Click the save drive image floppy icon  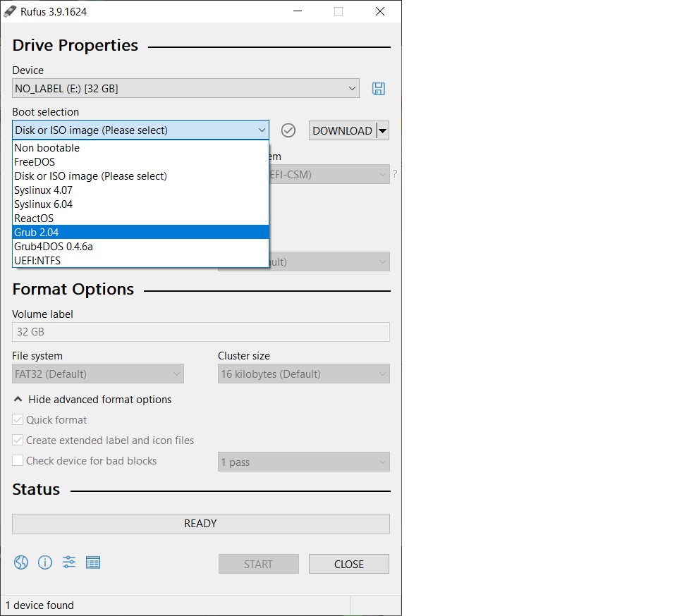pos(378,89)
